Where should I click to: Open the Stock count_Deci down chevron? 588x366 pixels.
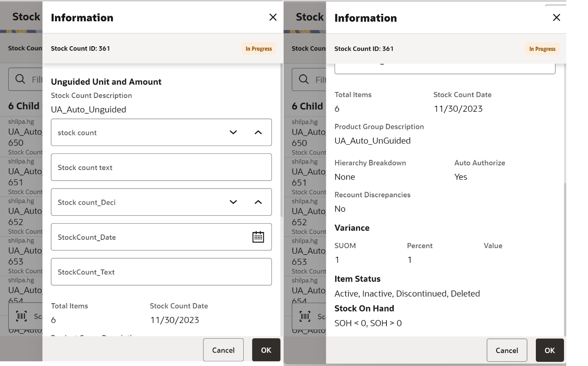click(x=233, y=202)
